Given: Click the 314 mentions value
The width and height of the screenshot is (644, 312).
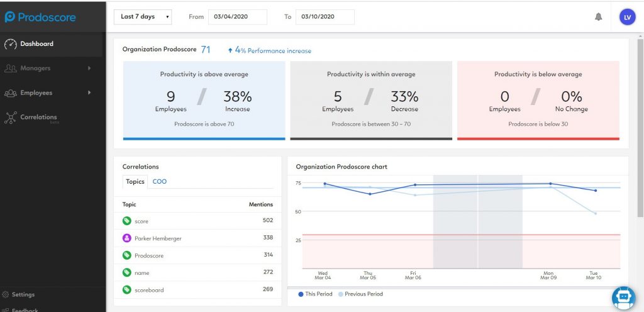Looking at the screenshot, I should [268, 255].
